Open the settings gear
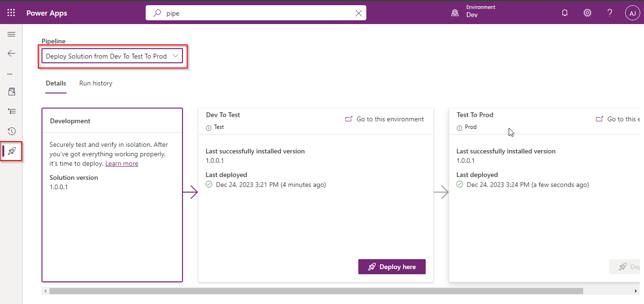The width and height of the screenshot is (644, 304). pyautogui.click(x=587, y=13)
